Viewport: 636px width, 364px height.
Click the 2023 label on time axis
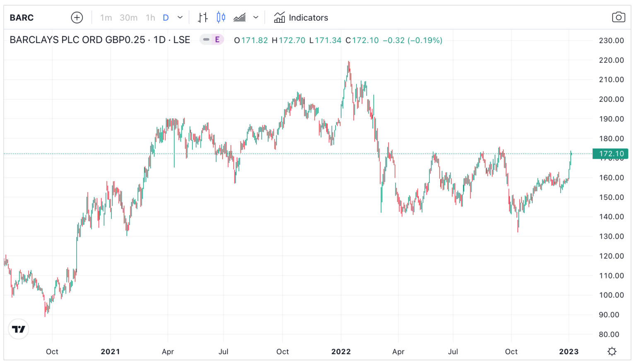[569, 352]
